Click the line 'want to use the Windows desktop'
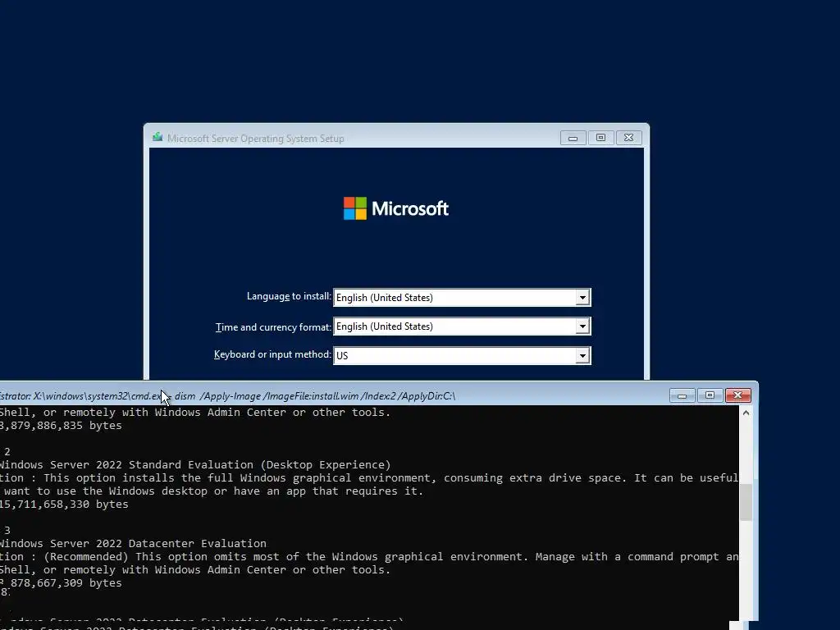 click(212, 491)
